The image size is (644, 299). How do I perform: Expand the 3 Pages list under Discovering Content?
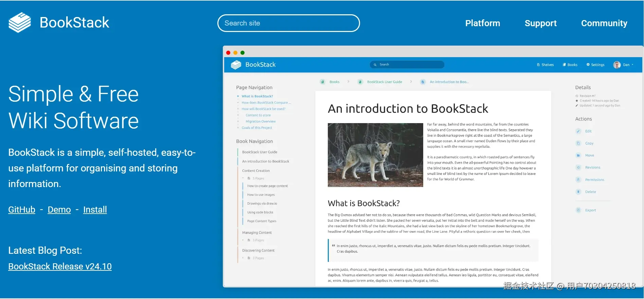[x=253, y=258]
